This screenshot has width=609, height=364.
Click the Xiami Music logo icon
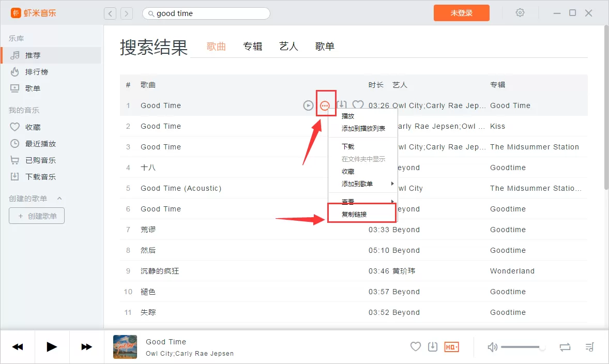16,13
